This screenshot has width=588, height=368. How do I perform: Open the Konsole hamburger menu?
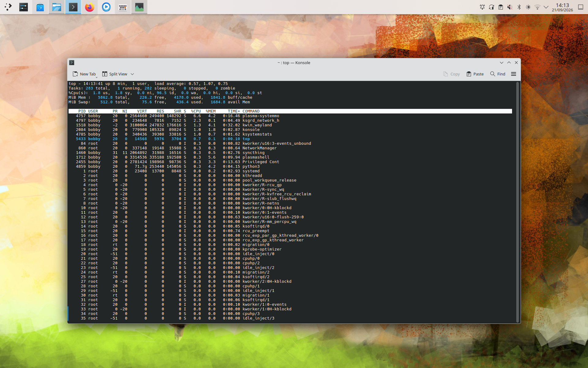(x=514, y=74)
